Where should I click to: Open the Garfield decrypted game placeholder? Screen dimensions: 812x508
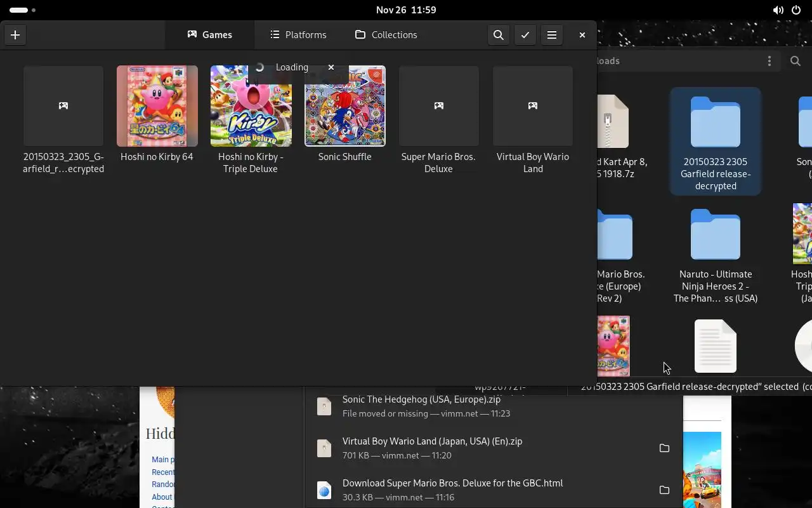pos(63,106)
